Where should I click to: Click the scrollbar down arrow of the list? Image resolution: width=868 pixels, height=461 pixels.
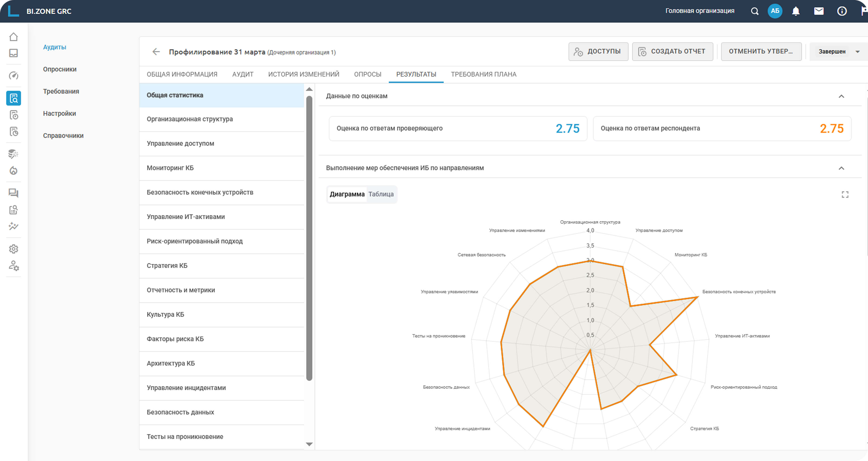309,444
